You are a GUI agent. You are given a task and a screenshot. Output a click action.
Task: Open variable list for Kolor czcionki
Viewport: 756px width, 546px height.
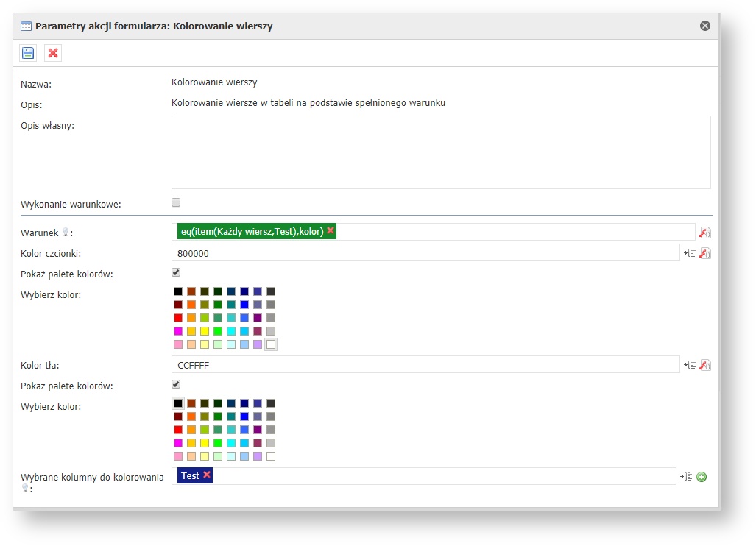coord(690,253)
